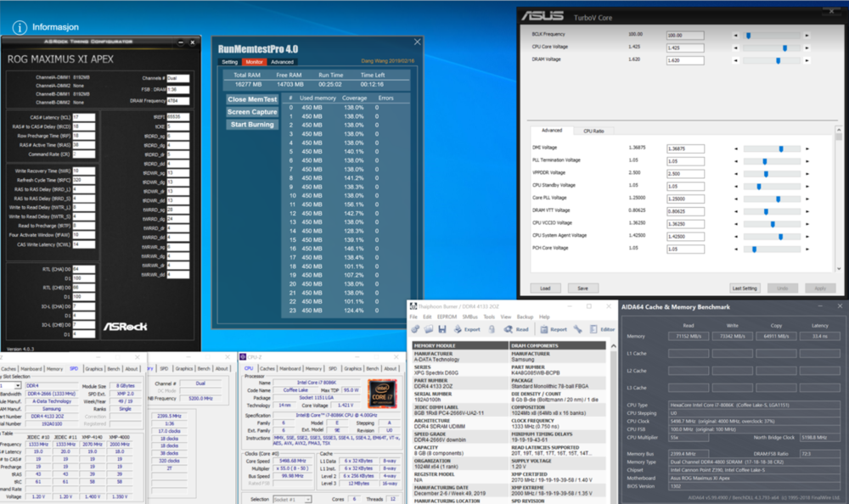
Task: Click the TurboV Core panel scrollbar up arrow
Action: pyautogui.click(x=839, y=129)
